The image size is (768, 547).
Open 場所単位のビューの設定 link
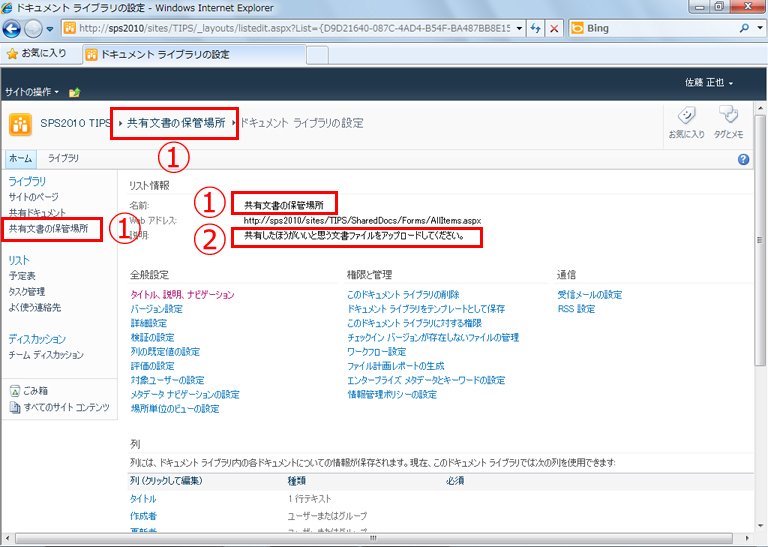175,408
